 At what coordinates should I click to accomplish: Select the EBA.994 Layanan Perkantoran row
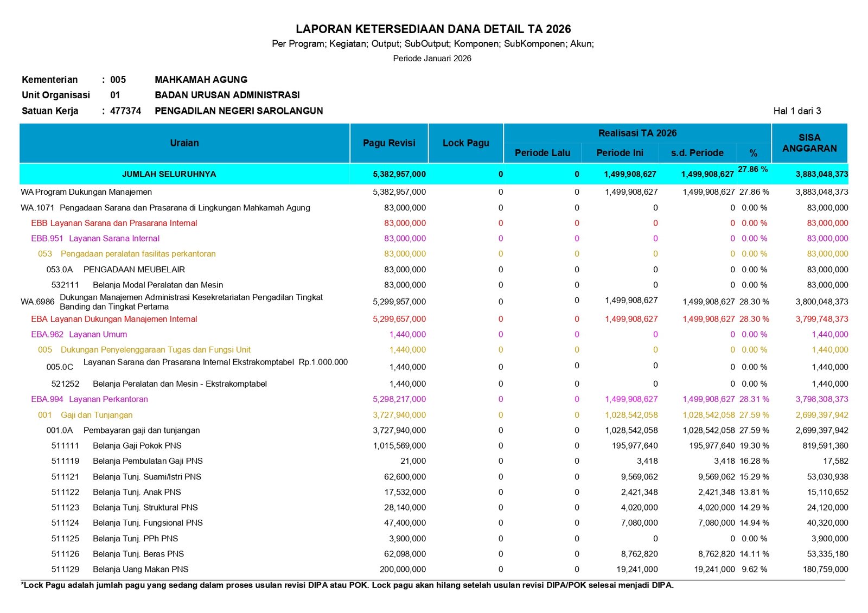[89, 399]
